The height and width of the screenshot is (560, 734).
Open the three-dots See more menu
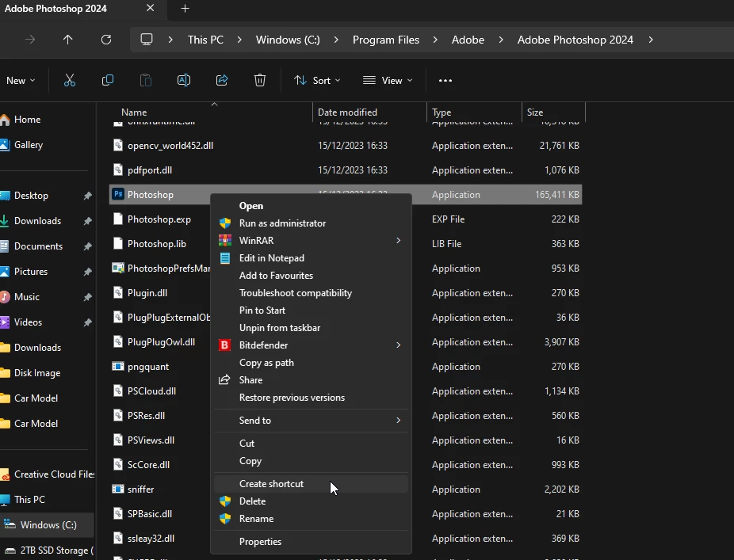pyautogui.click(x=445, y=81)
